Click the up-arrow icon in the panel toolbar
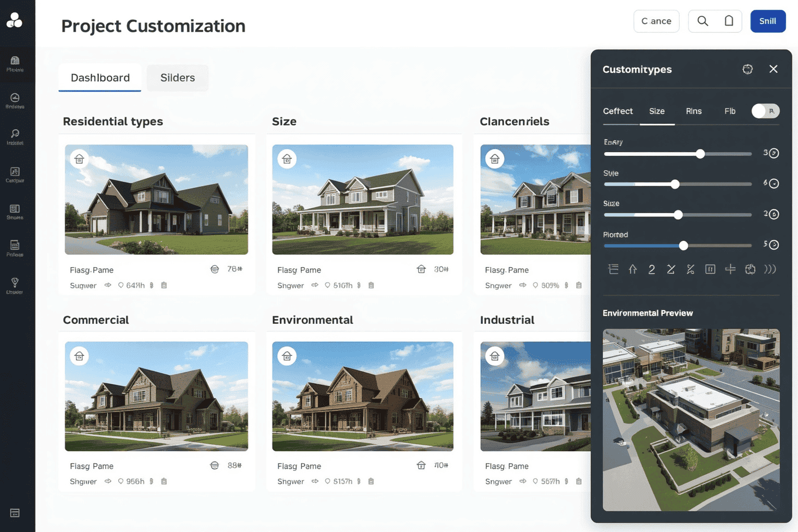This screenshot has height=532, width=798. (632, 269)
